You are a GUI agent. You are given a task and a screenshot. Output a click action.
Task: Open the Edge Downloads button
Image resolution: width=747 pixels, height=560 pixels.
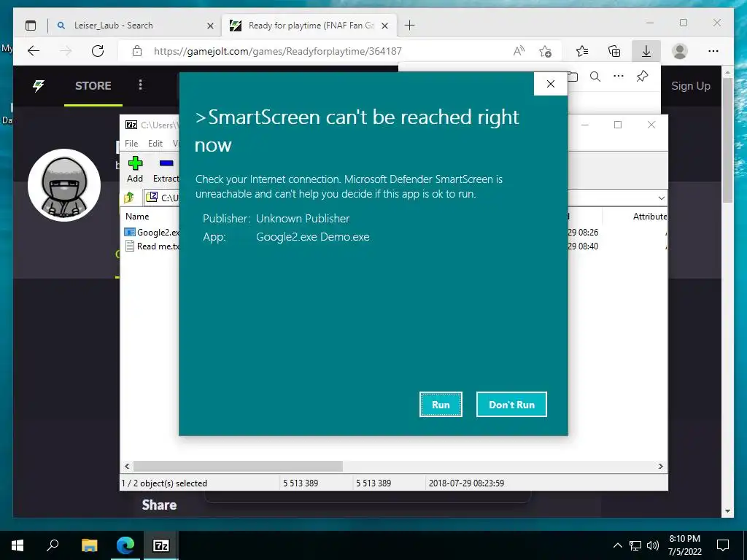pyautogui.click(x=646, y=51)
